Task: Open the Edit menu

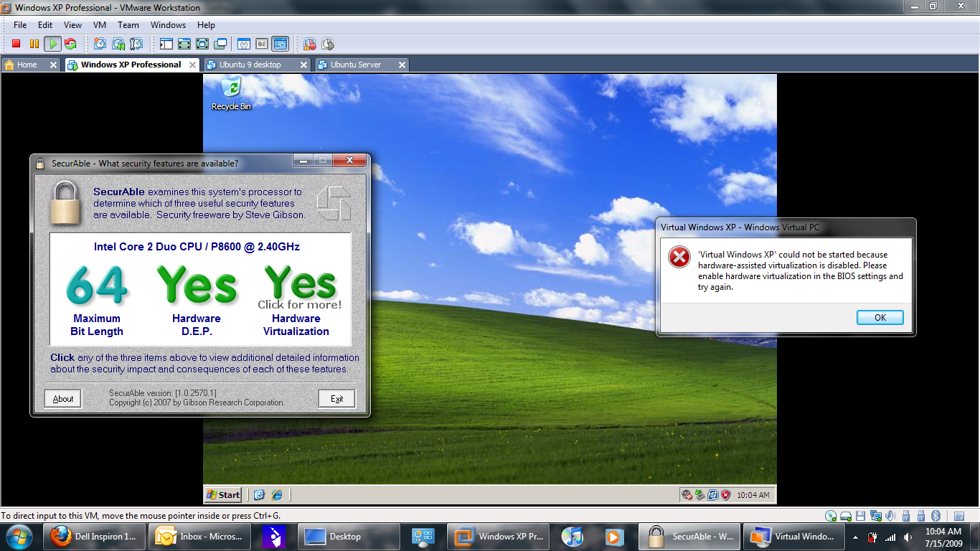Action: point(45,25)
